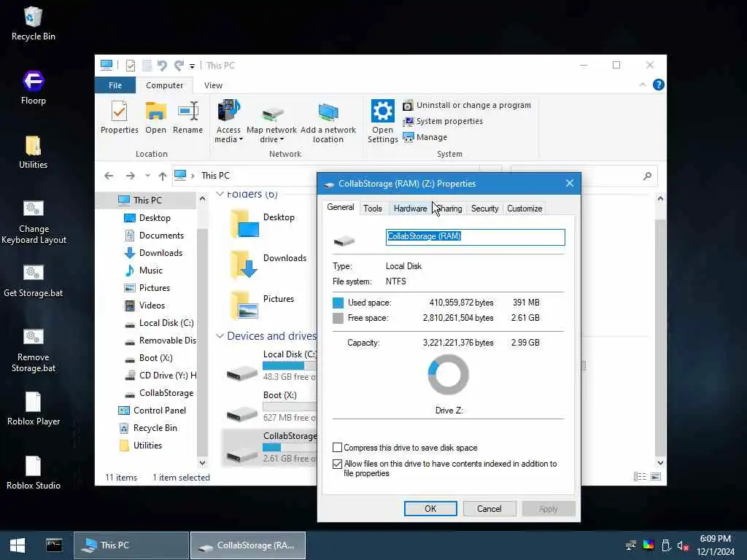747x560 pixels.
Task: Open the Recycle Bin desktop icon
Action: (x=33, y=24)
